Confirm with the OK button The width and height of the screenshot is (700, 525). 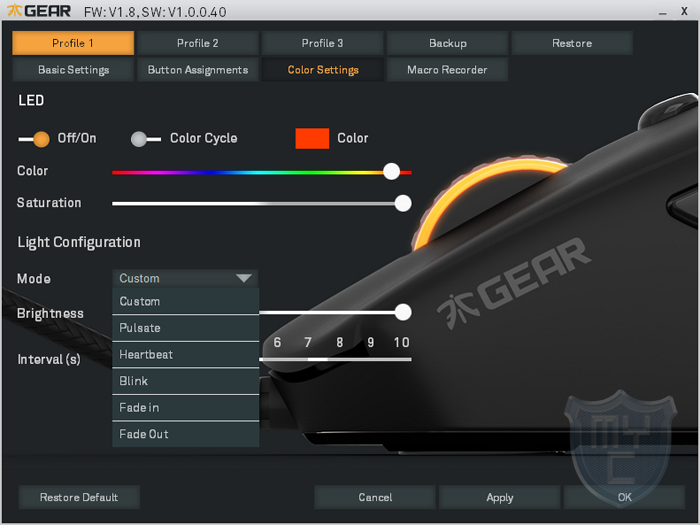[624, 497]
